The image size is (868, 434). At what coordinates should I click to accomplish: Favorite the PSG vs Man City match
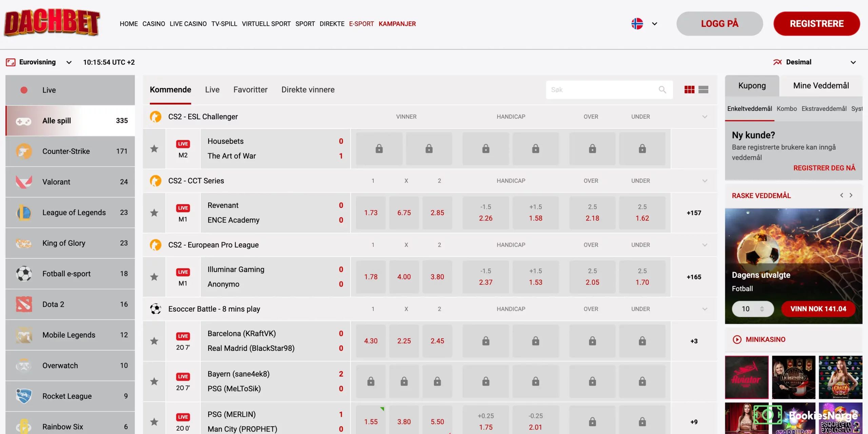(154, 422)
